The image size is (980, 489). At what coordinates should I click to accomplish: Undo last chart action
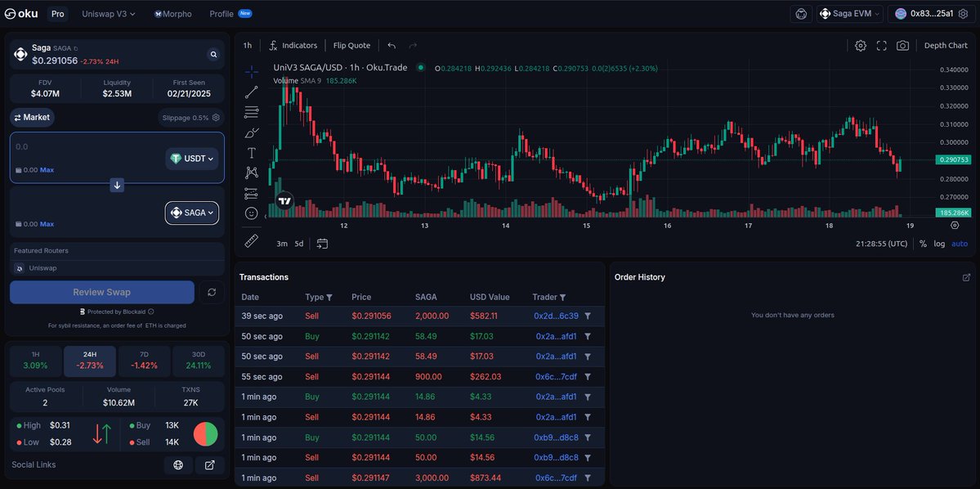pos(392,46)
